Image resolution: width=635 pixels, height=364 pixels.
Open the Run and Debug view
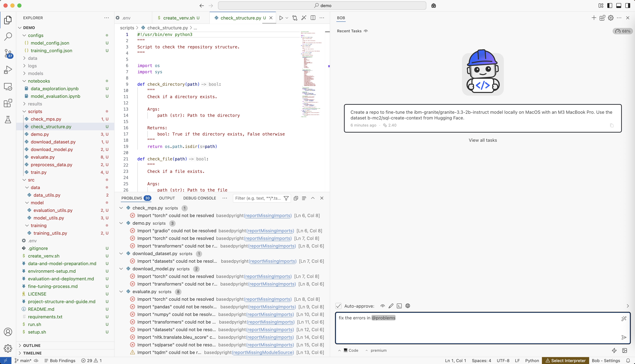pos(8,70)
